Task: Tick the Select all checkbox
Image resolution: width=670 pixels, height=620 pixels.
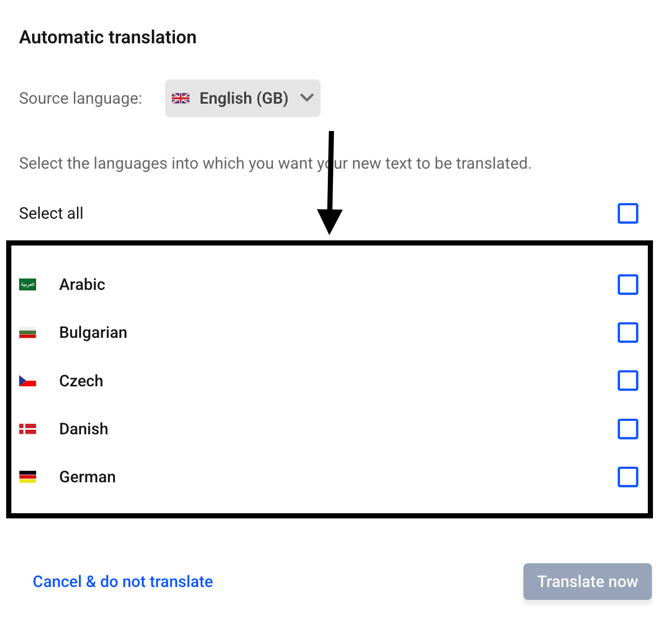Action: point(627,213)
